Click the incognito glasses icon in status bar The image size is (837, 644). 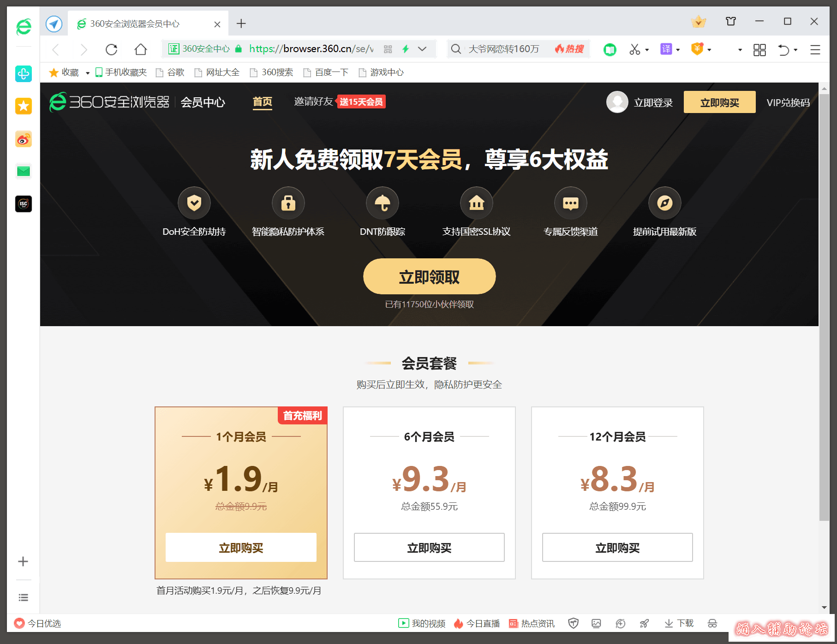pyautogui.click(x=712, y=624)
